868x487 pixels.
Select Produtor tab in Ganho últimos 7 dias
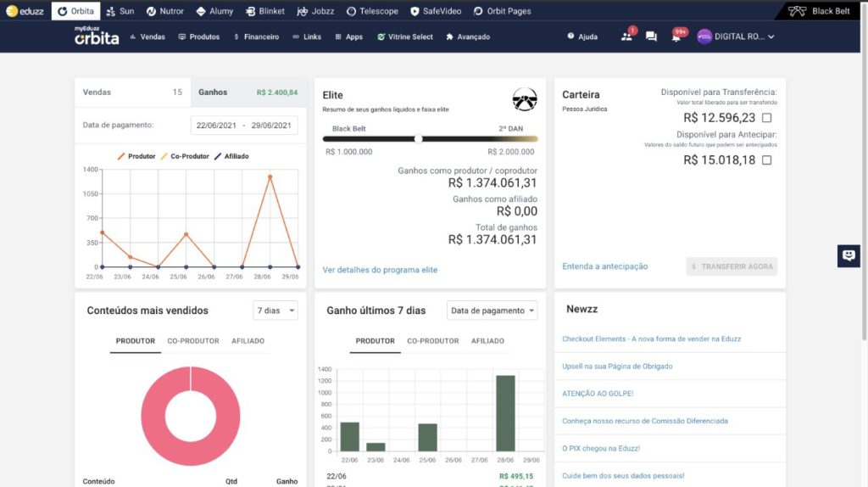pyautogui.click(x=375, y=341)
